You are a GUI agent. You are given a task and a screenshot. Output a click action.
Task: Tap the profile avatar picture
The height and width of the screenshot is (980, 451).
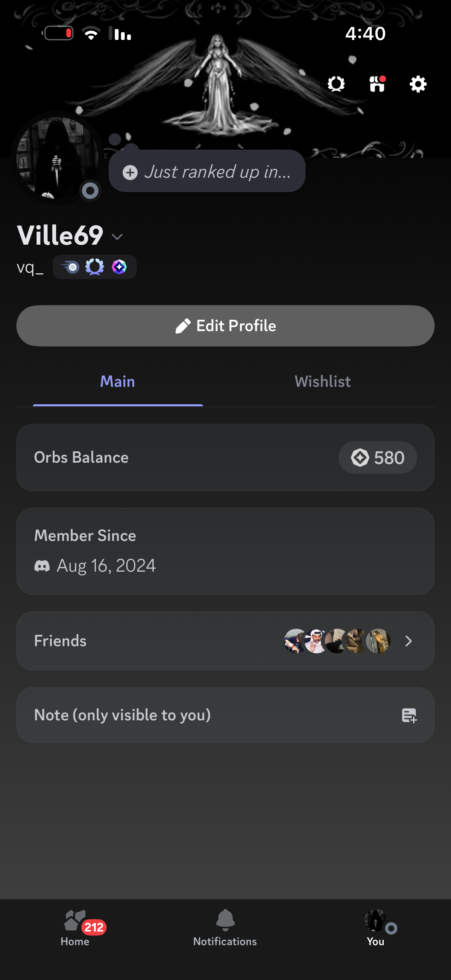[x=56, y=157]
